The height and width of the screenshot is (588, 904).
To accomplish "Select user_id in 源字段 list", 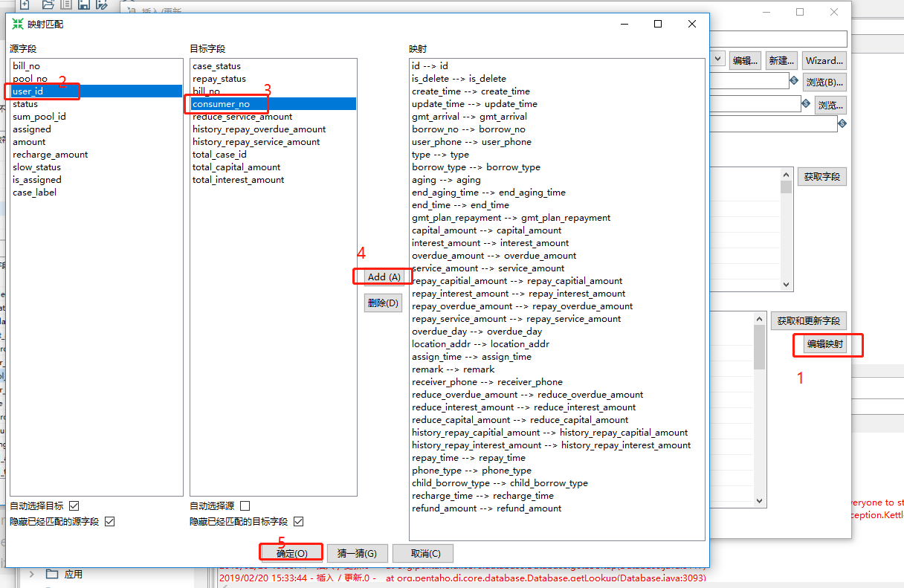I will (97, 91).
